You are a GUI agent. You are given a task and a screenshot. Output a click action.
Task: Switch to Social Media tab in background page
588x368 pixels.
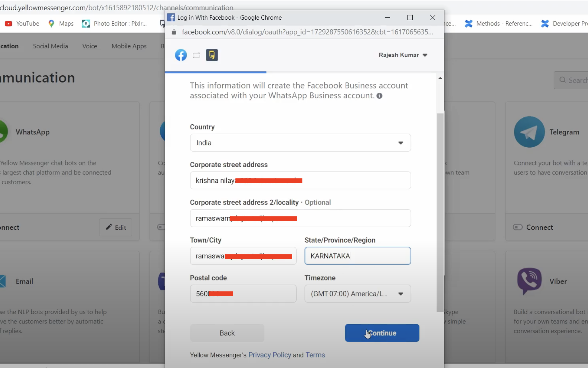click(50, 46)
